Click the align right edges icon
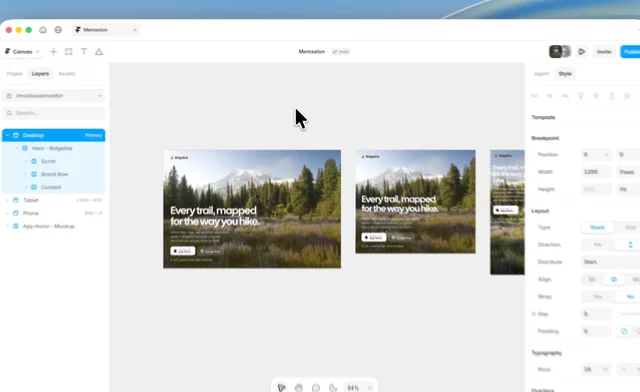 point(565,96)
